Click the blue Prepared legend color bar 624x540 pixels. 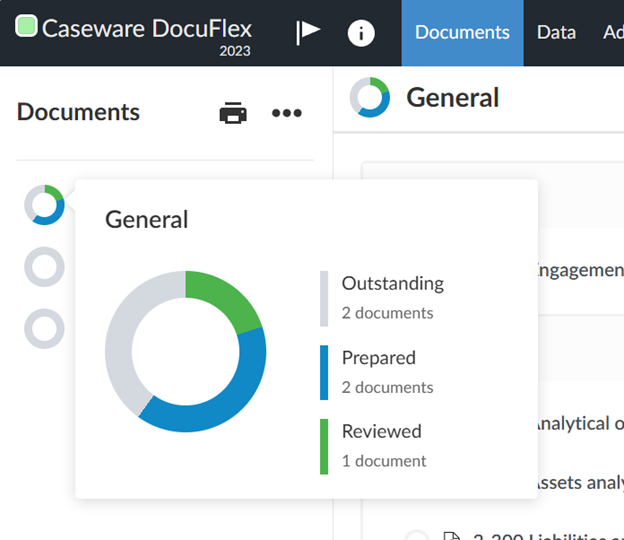point(324,372)
